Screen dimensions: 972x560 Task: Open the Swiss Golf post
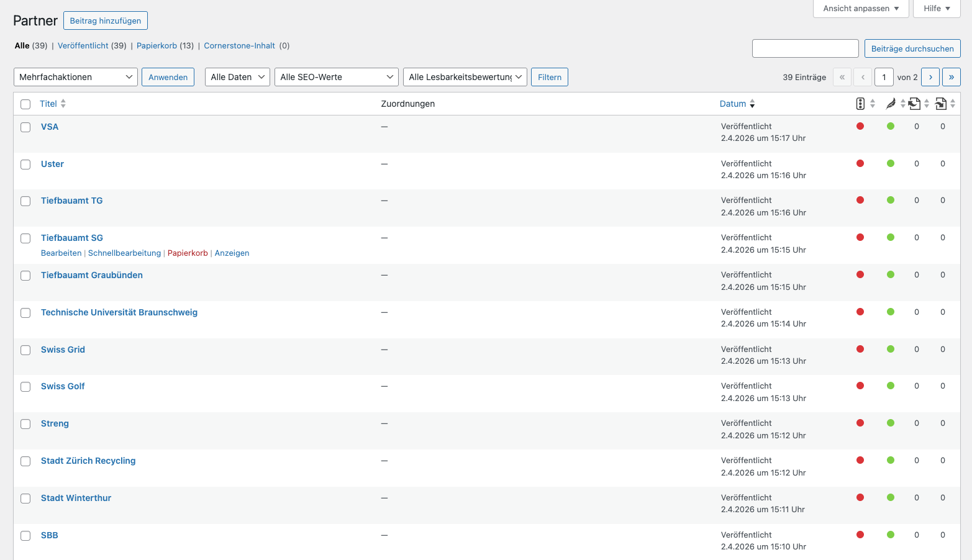(x=63, y=386)
